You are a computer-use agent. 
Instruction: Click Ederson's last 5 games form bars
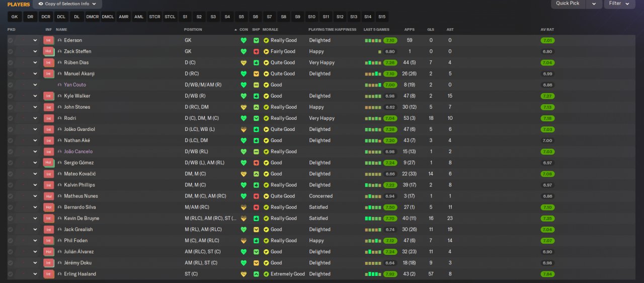coord(373,40)
